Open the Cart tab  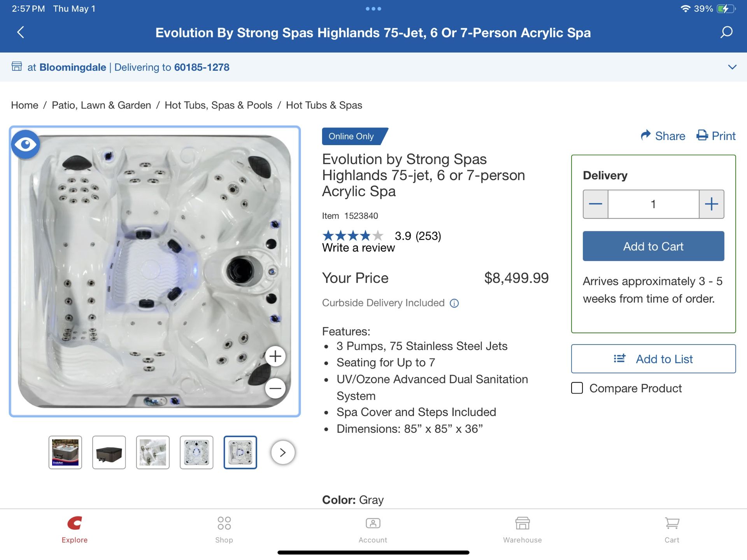[672, 529]
